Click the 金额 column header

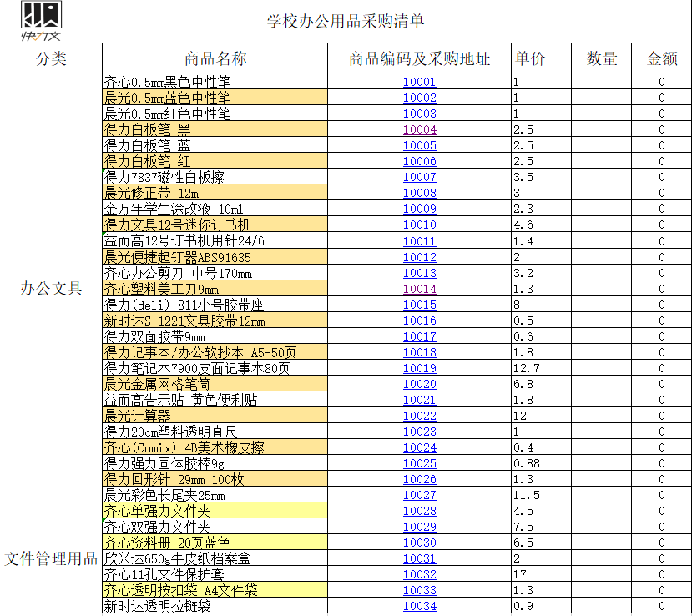coord(660,58)
